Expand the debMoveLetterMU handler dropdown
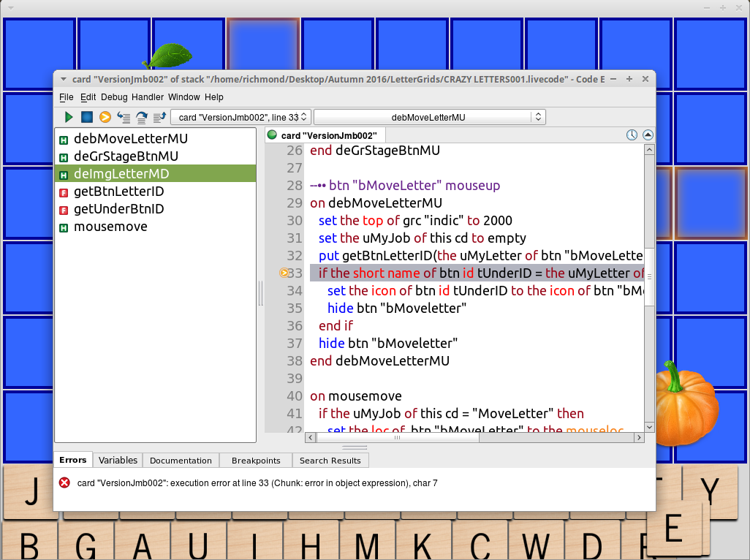The width and height of the screenshot is (750, 560). tap(429, 117)
